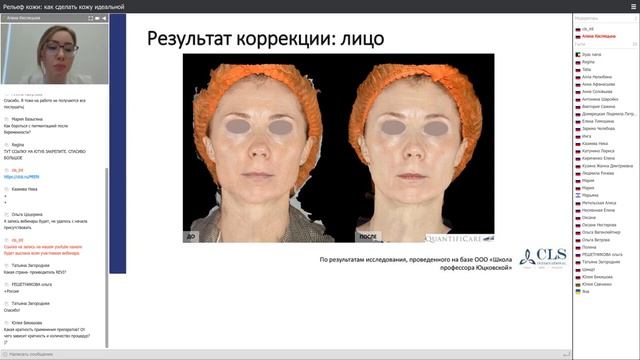The width and height of the screenshot is (640, 360).
Task: Expand presenter video to fullscreen
Action: click(x=91, y=18)
